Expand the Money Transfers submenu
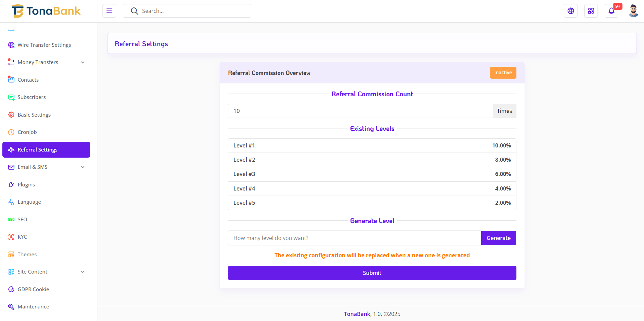 tap(82, 62)
